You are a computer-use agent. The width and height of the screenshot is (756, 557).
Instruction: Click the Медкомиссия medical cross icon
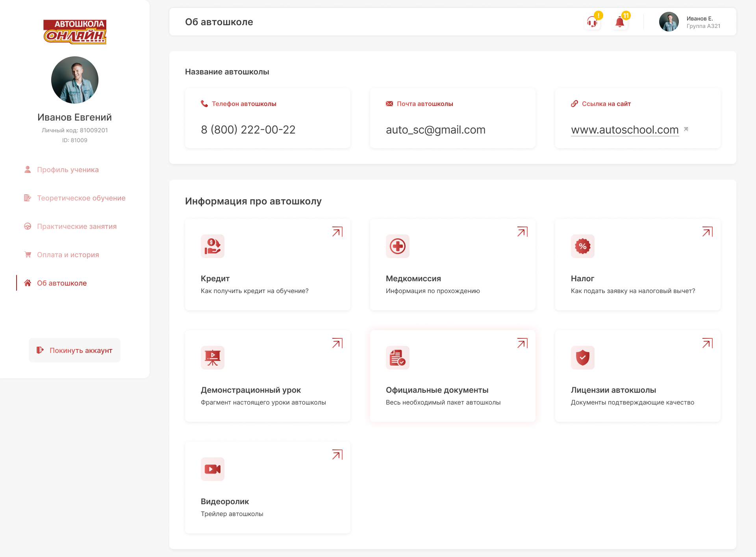coord(398,246)
